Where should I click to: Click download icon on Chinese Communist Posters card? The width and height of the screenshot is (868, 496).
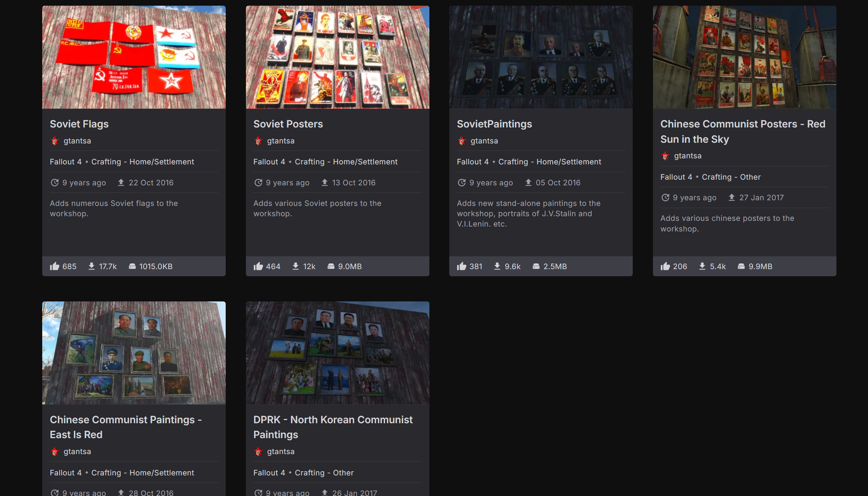(x=702, y=266)
